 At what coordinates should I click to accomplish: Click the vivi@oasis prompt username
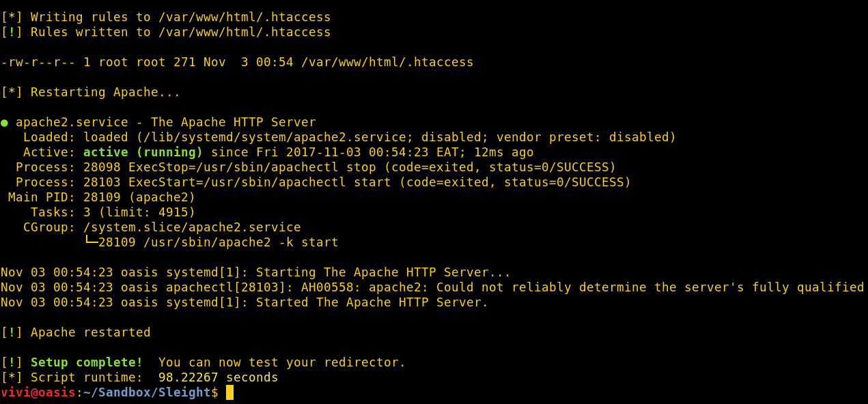click(x=38, y=392)
